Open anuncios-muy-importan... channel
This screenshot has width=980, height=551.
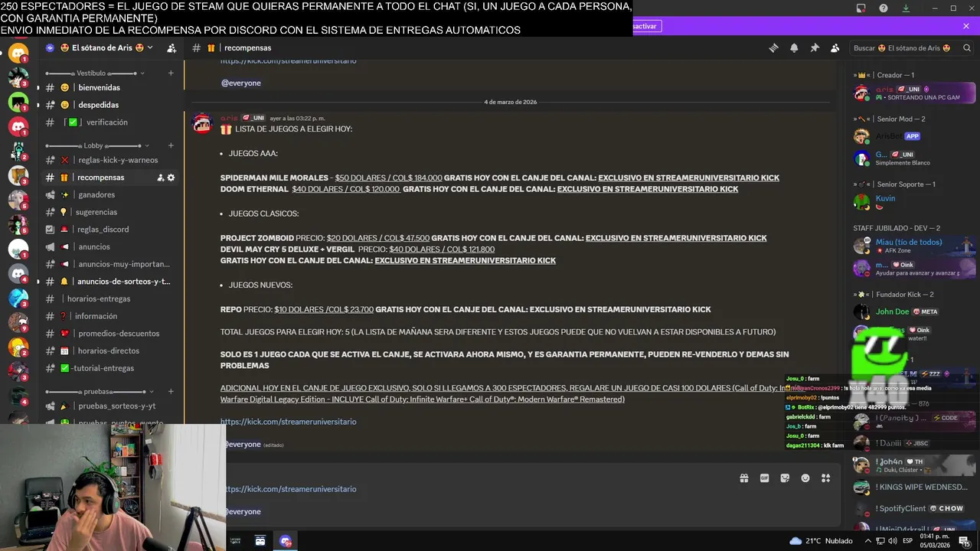109,264
